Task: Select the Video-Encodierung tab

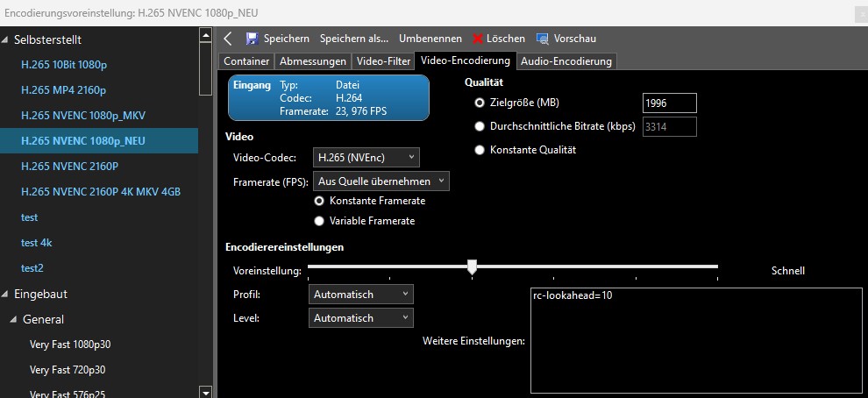Action: pos(465,60)
